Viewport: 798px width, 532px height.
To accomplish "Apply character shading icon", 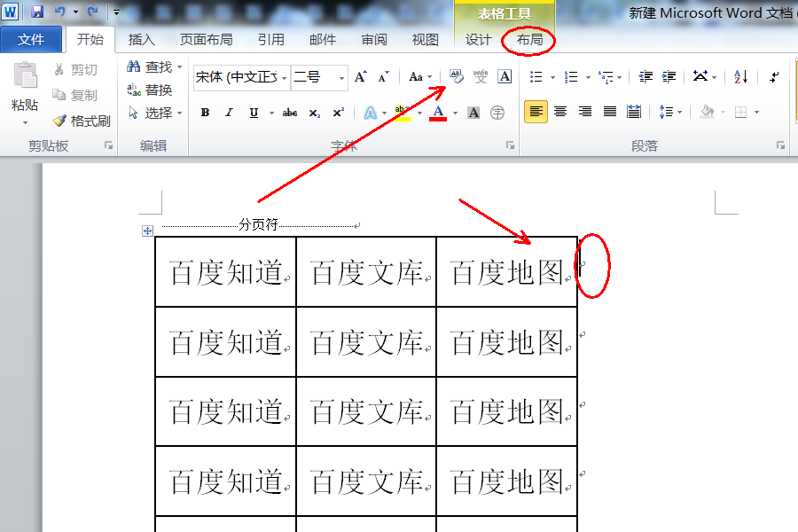I will [473, 113].
